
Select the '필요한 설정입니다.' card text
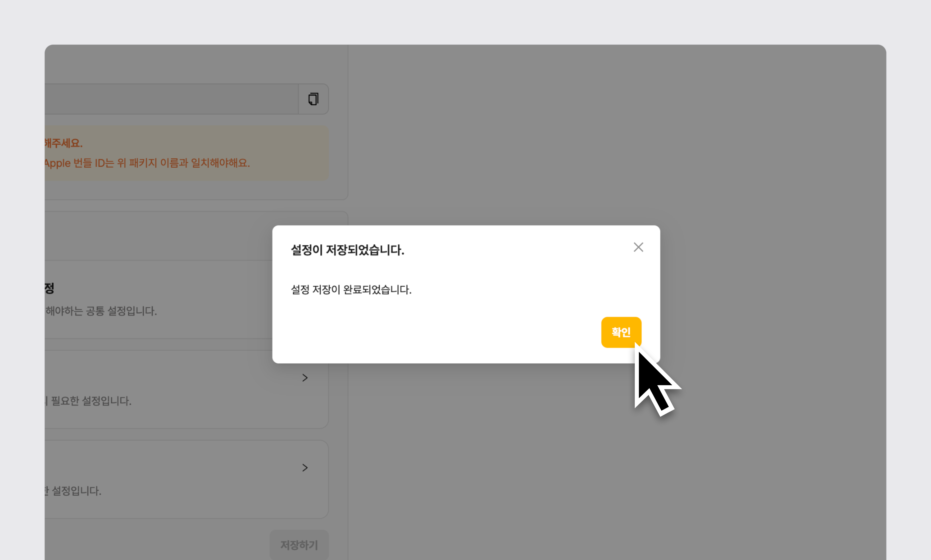tap(91, 401)
